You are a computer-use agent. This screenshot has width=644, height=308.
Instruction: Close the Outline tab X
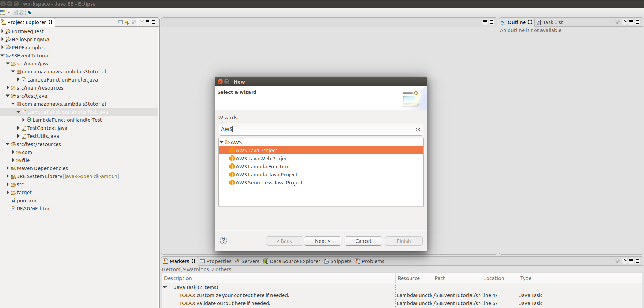pyautogui.click(x=530, y=22)
